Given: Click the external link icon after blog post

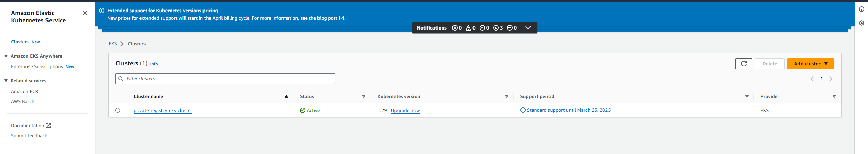Looking at the screenshot, I should 342,18.
